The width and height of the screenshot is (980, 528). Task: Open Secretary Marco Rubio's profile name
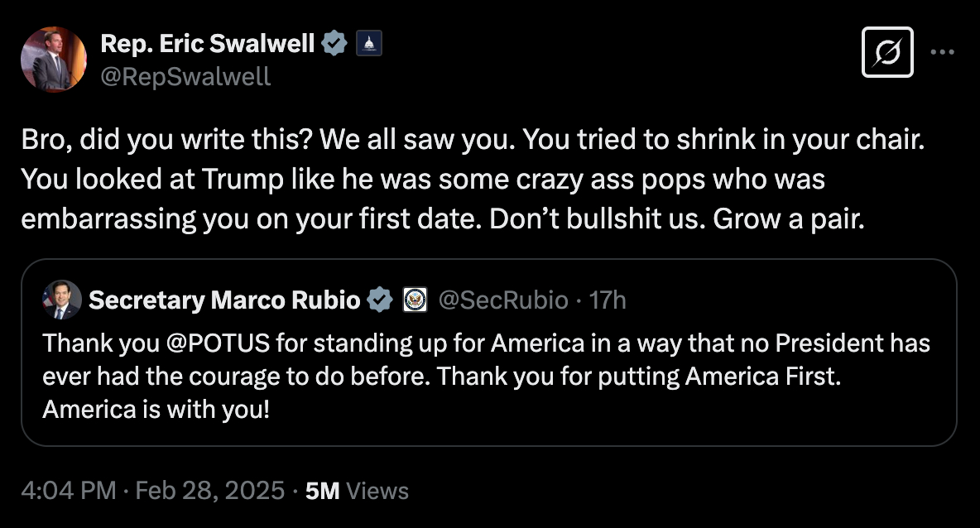pos(223,300)
